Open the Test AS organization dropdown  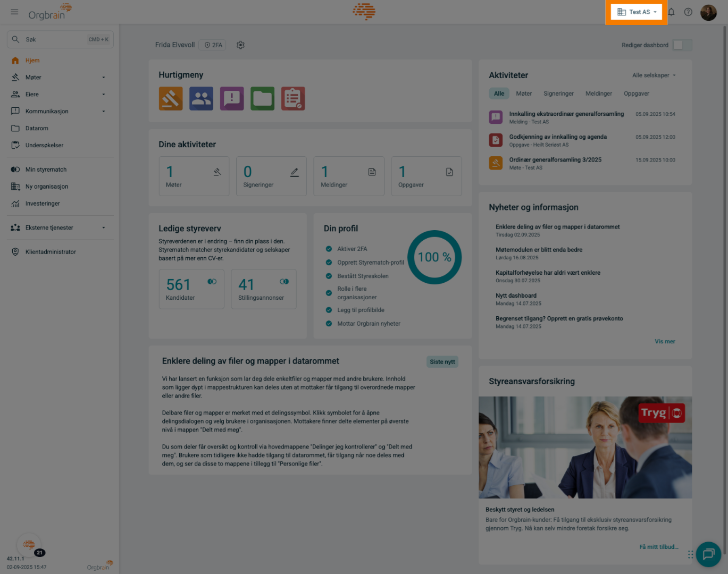click(637, 12)
